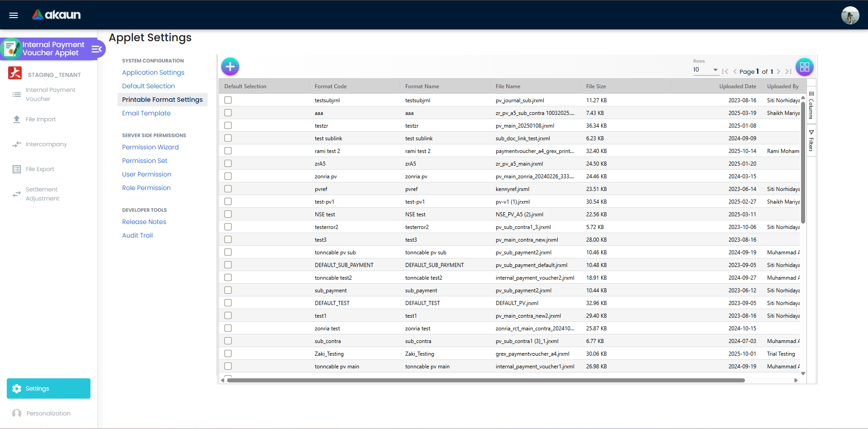Image resolution: width=868 pixels, height=429 pixels.
Task: Open the Permission Wizard page
Action: [x=150, y=147]
